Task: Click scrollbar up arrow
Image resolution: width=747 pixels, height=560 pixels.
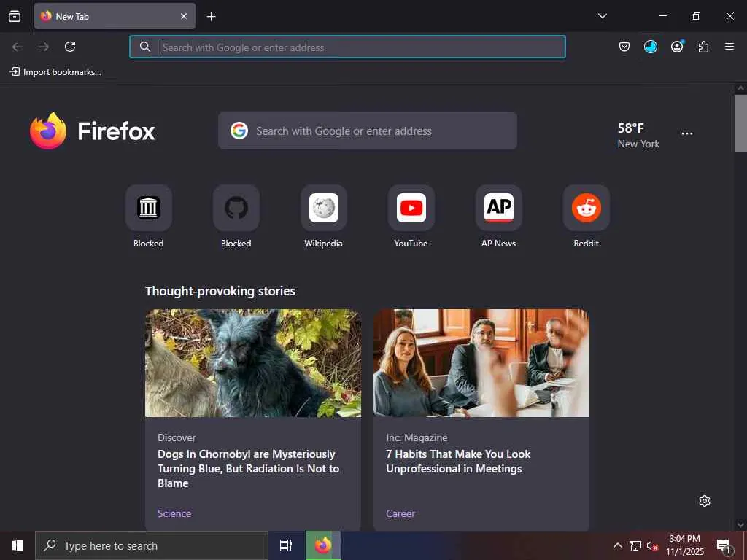Action: click(x=740, y=88)
